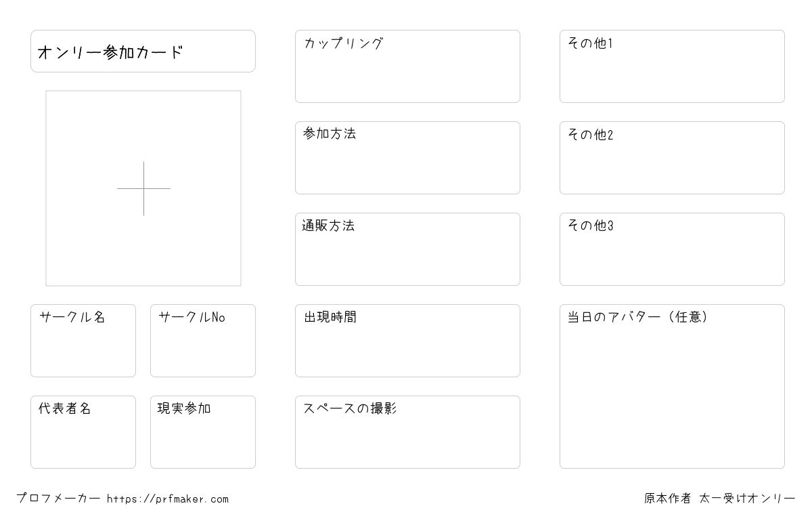The height and width of the screenshot is (508, 812).
Task: Click the 通販方法 field
Action: pos(407,249)
